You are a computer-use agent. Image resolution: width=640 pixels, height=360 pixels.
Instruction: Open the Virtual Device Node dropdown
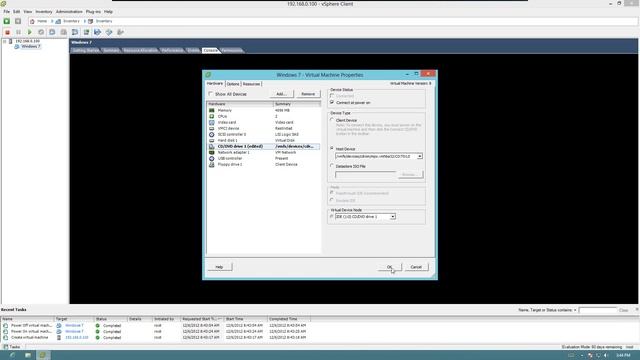tap(392, 217)
